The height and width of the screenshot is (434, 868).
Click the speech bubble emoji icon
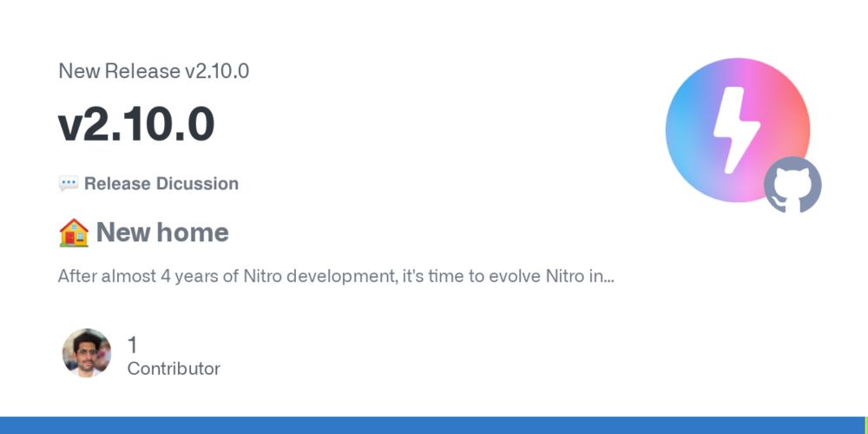pos(68,184)
